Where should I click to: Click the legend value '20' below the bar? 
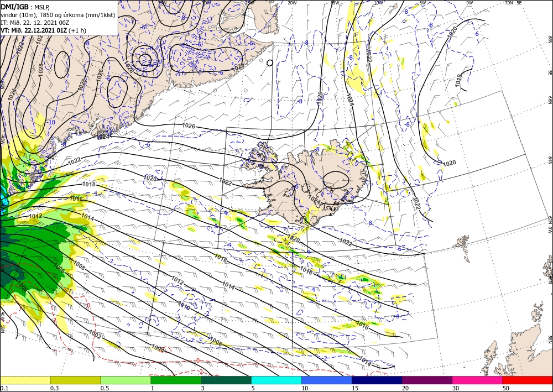[x=405, y=388]
